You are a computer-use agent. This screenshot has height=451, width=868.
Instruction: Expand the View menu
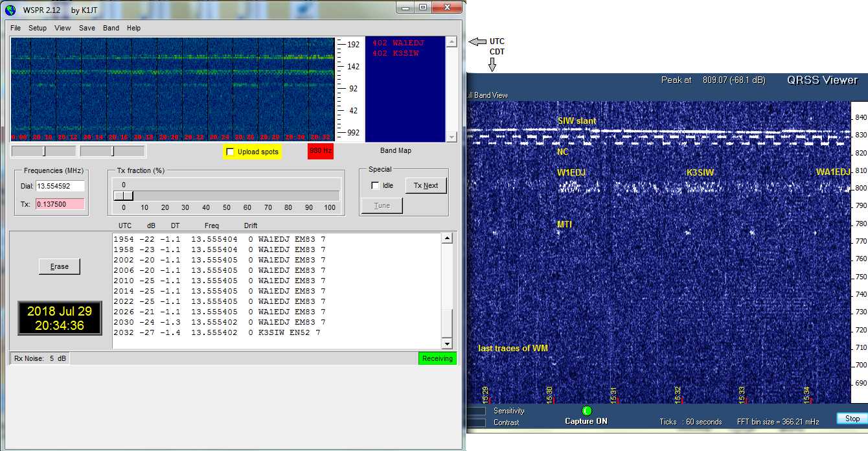pyautogui.click(x=63, y=28)
